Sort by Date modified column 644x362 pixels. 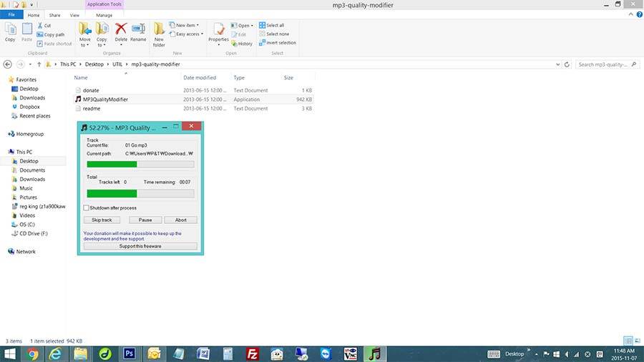coord(200,77)
